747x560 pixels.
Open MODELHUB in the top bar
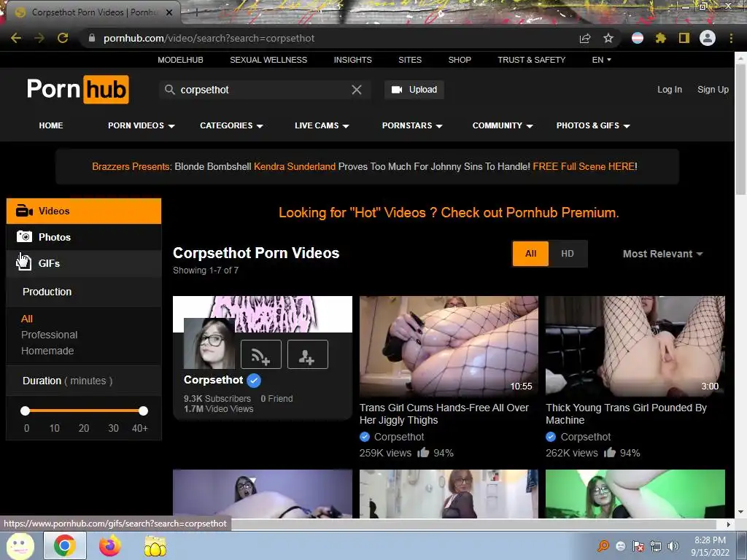[181, 60]
